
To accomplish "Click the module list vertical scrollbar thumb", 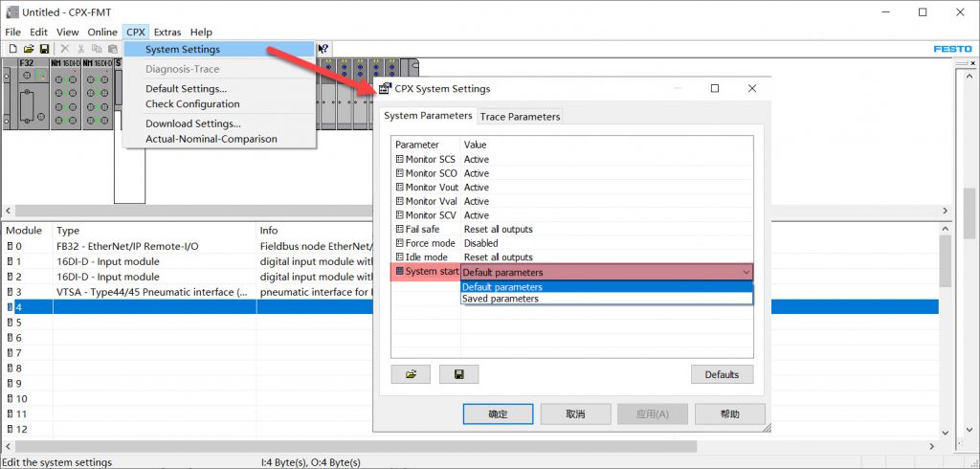I will pos(945,261).
